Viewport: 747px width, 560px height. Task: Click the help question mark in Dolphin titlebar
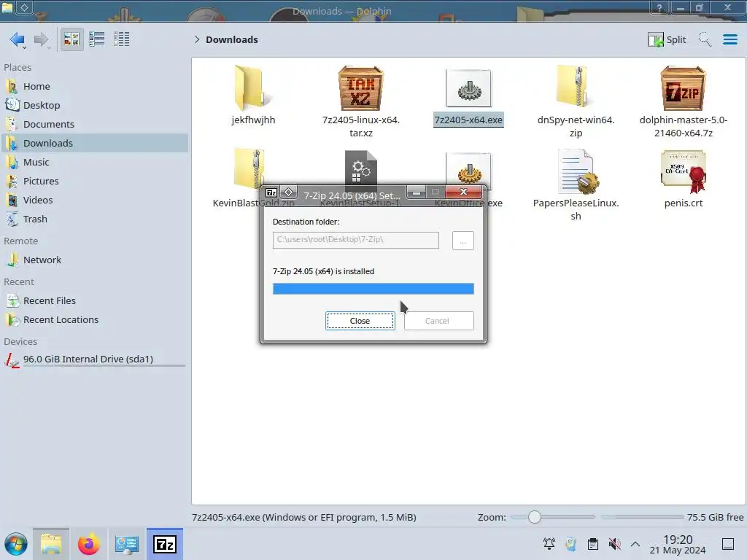click(x=659, y=7)
